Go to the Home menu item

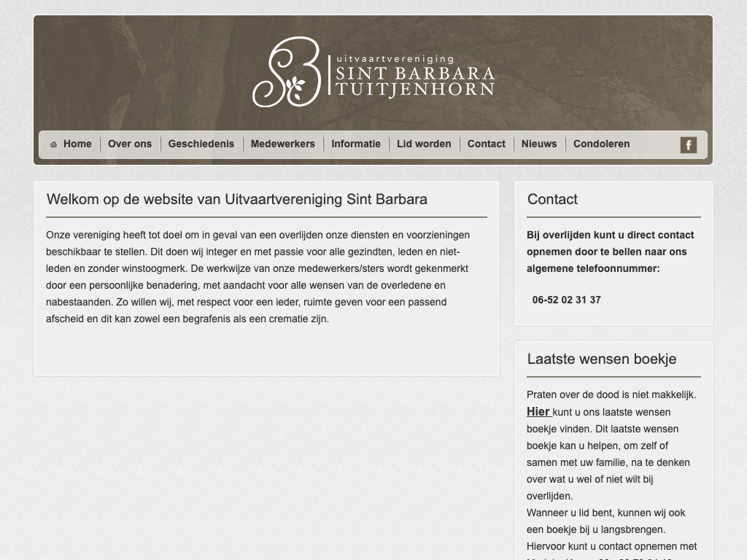coord(77,144)
